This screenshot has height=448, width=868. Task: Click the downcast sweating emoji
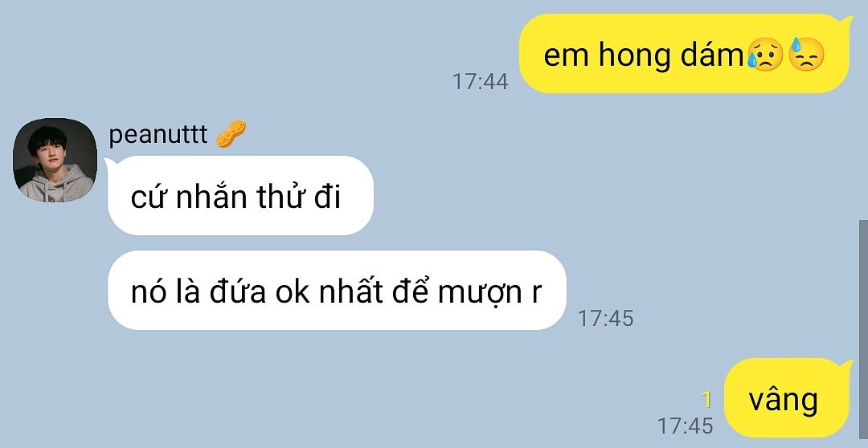point(806,55)
